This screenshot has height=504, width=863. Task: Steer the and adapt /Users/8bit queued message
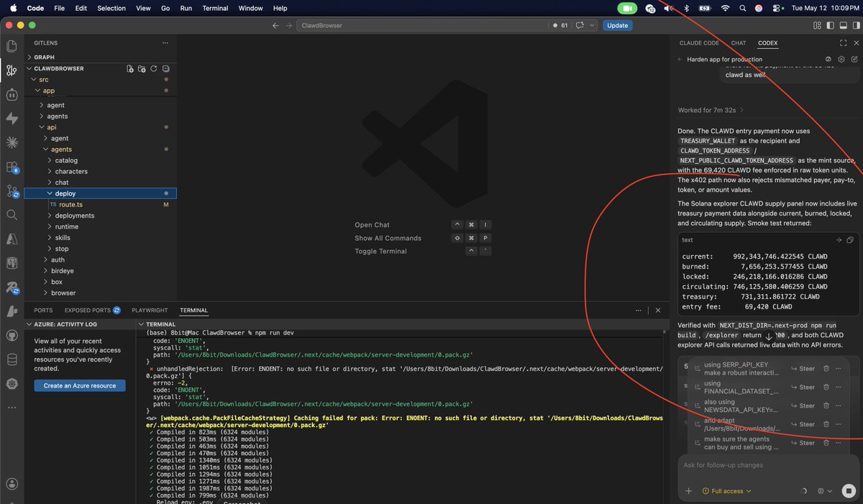[803, 424]
